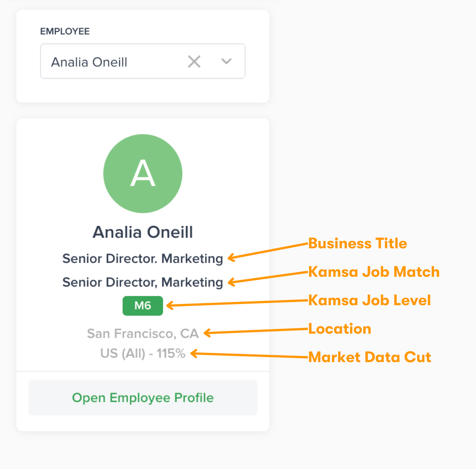Viewport: 476px width, 469px height.
Task: Click the EMPLOYEE field label
Action: pos(65,31)
